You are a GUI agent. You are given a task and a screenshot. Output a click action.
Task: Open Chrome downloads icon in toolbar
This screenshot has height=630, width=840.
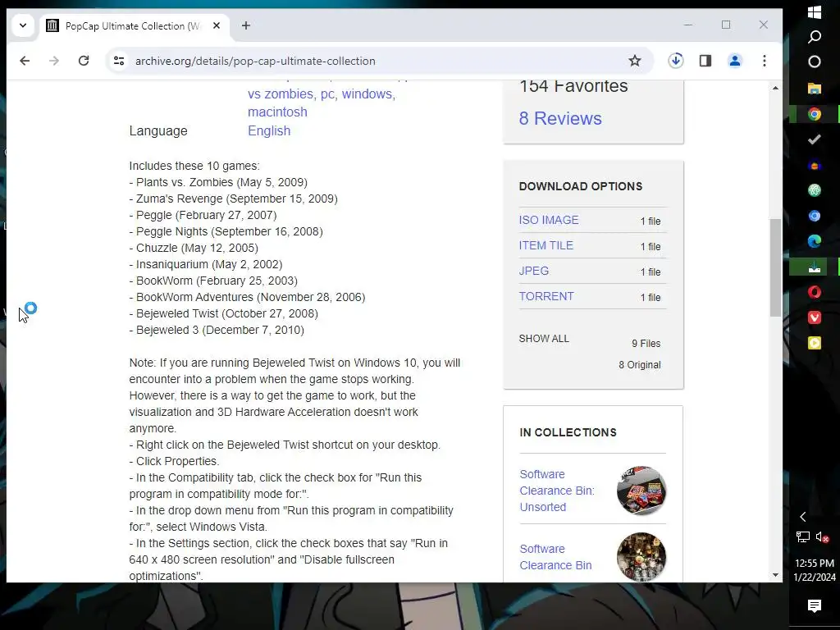pyautogui.click(x=676, y=61)
